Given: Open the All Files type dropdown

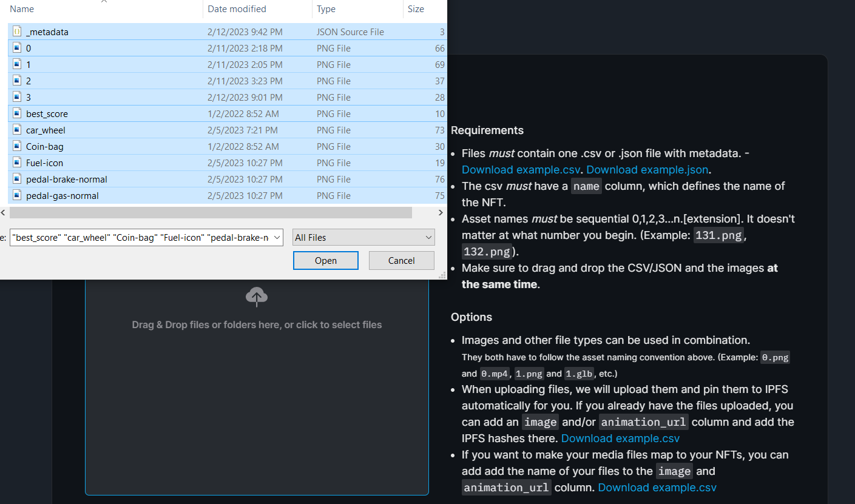Looking at the screenshot, I should pos(363,237).
